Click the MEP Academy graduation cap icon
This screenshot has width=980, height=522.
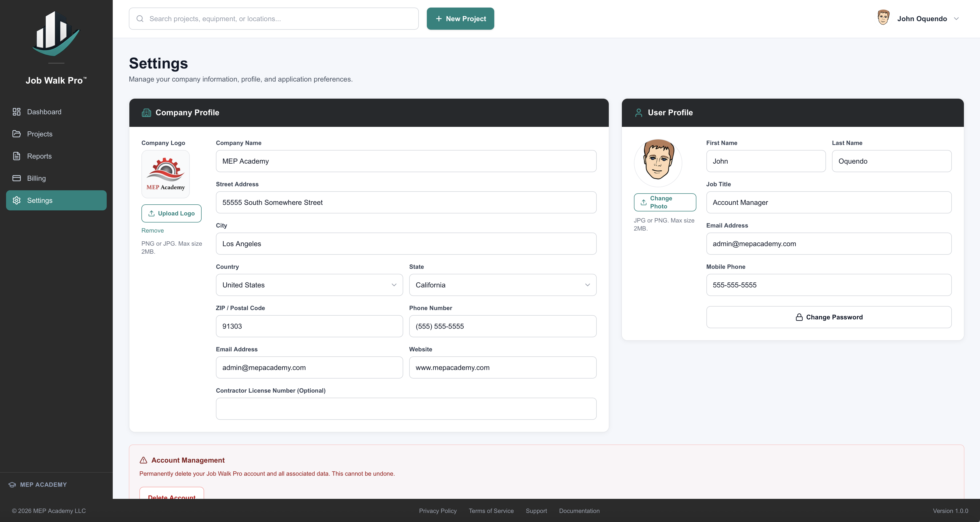pos(12,484)
